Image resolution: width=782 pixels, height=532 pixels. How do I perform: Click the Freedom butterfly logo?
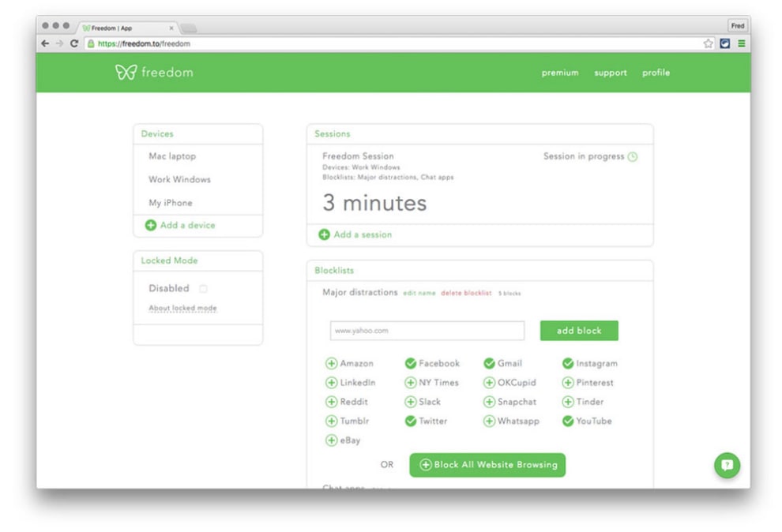click(126, 73)
